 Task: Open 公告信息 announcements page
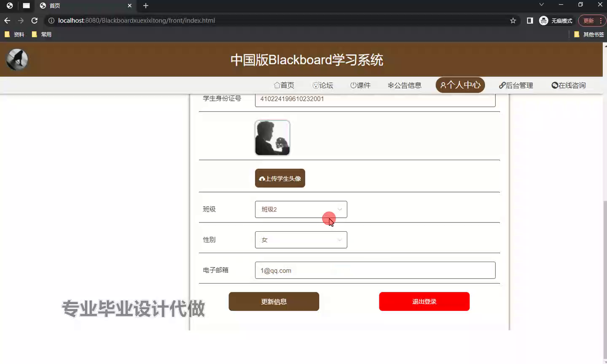click(x=405, y=85)
